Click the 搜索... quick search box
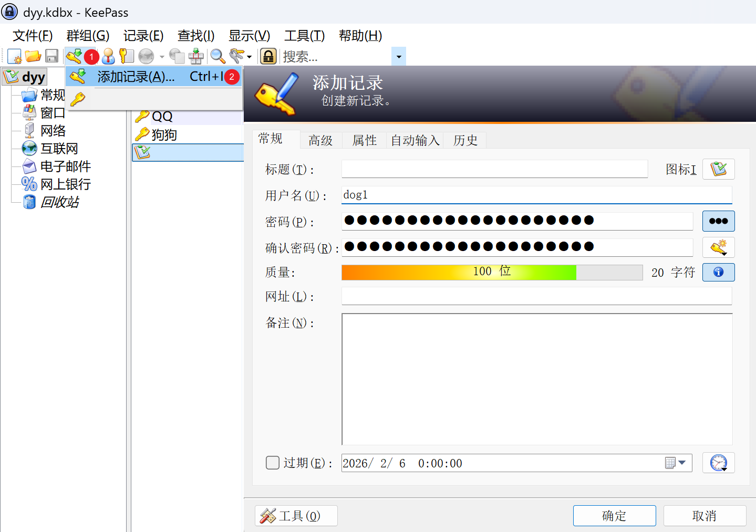 [x=336, y=56]
